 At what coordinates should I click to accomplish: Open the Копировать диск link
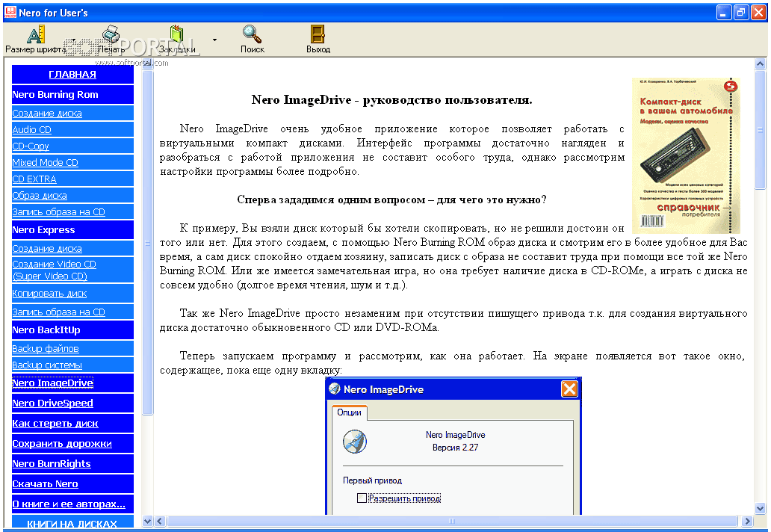click(49, 294)
